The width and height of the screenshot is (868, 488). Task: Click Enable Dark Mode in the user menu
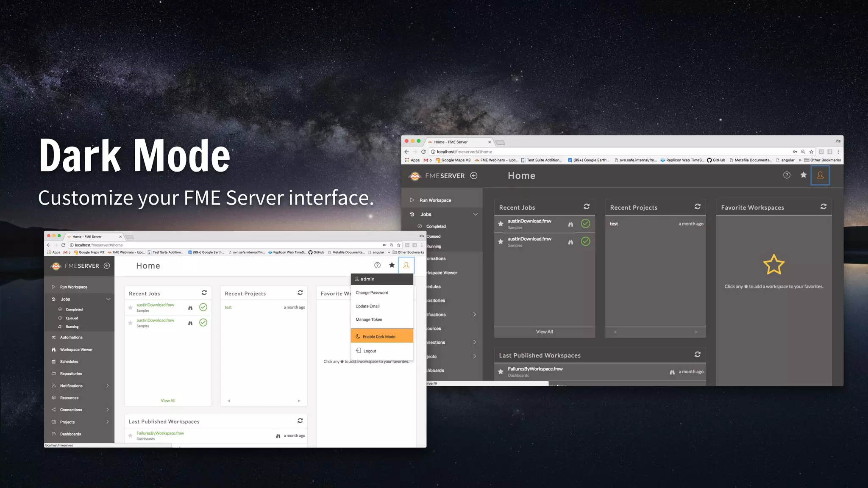pos(382,336)
